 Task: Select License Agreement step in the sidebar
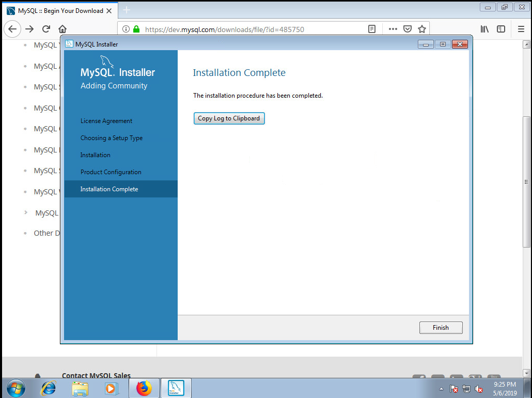click(106, 121)
